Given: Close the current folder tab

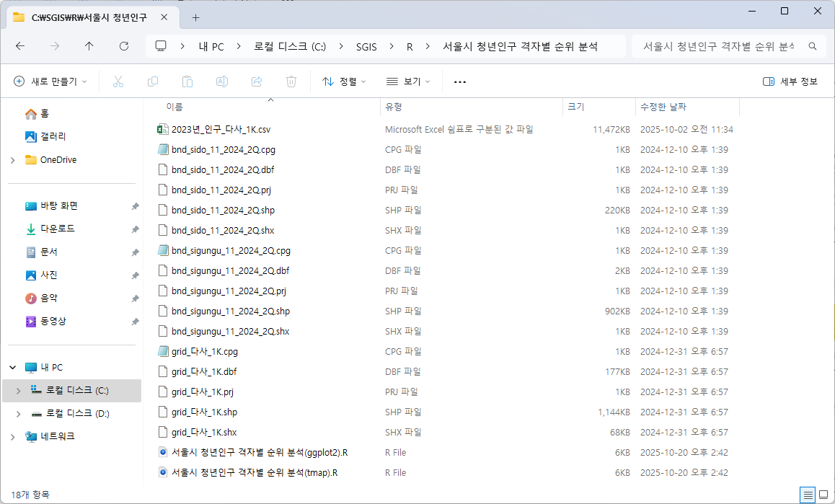Looking at the screenshot, I should click(164, 17).
